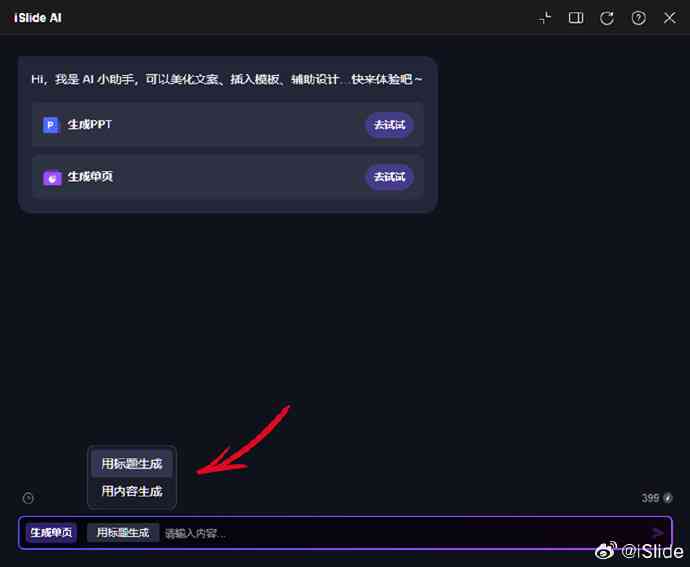
Task: Click the credits coin icon beside 399
Action: pyautogui.click(x=668, y=498)
